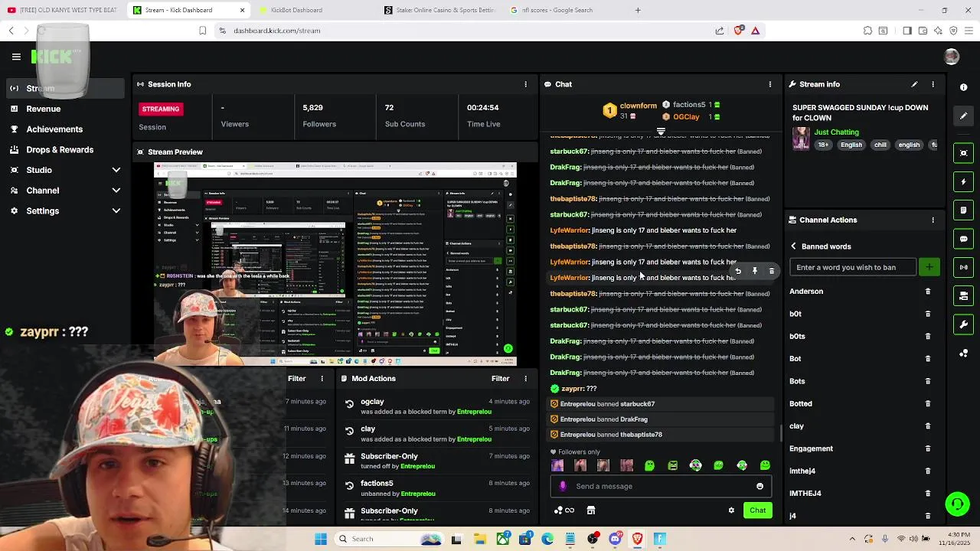Add banned word with the green plus button
The width and height of the screenshot is (980, 551).
929,267
